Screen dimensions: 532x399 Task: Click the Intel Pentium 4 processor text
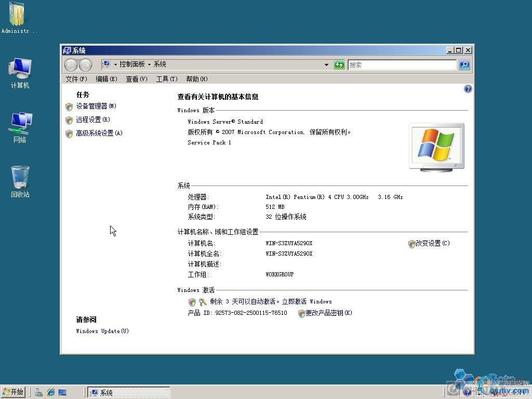(x=334, y=197)
